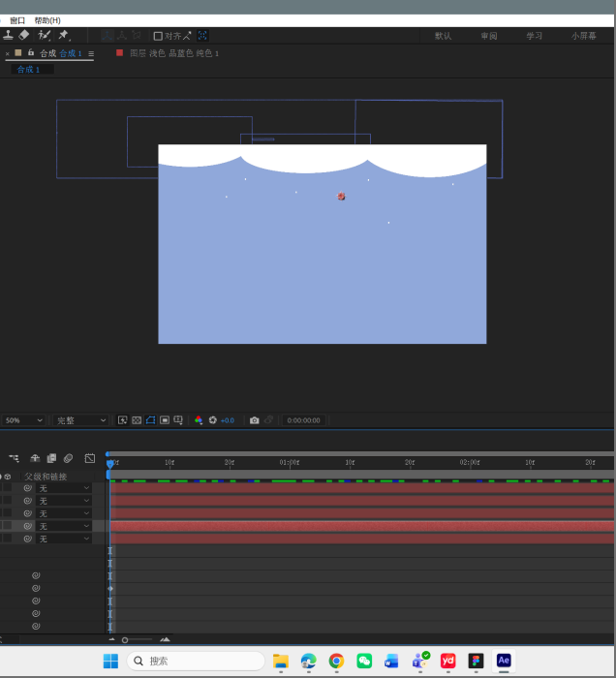Open the 无 parent dropdown on highlighted layer row

coord(64,526)
